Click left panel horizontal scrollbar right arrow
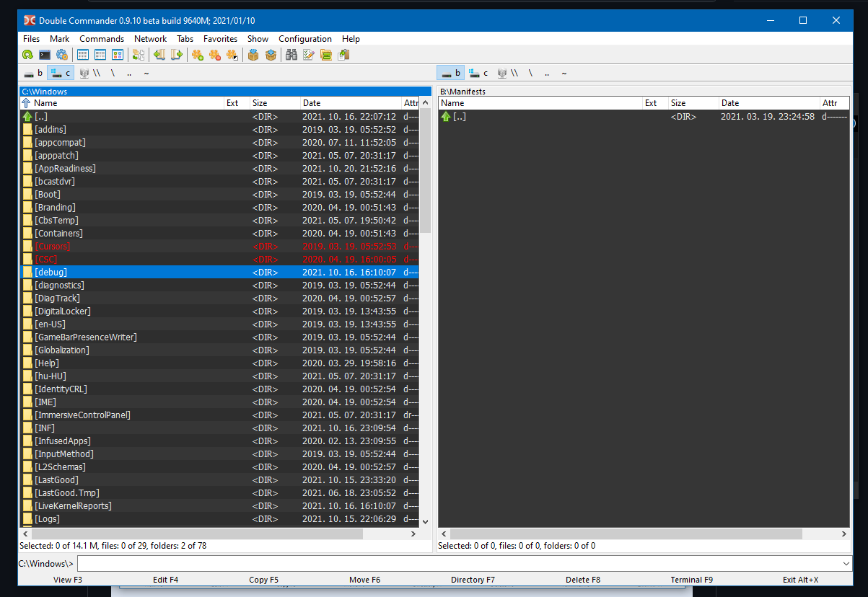This screenshot has width=868, height=597. [x=413, y=534]
